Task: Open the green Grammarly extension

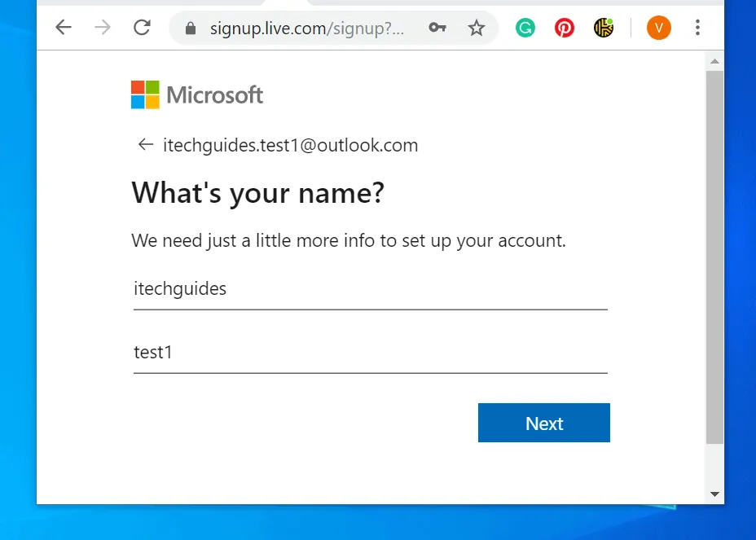Action: pos(525,29)
